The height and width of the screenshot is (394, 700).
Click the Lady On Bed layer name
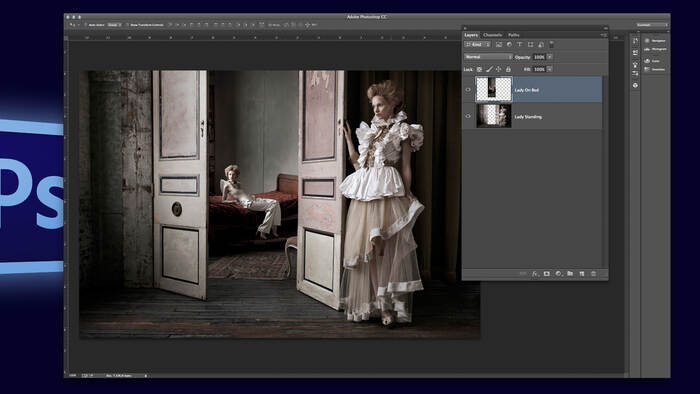(x=527, y=90)
